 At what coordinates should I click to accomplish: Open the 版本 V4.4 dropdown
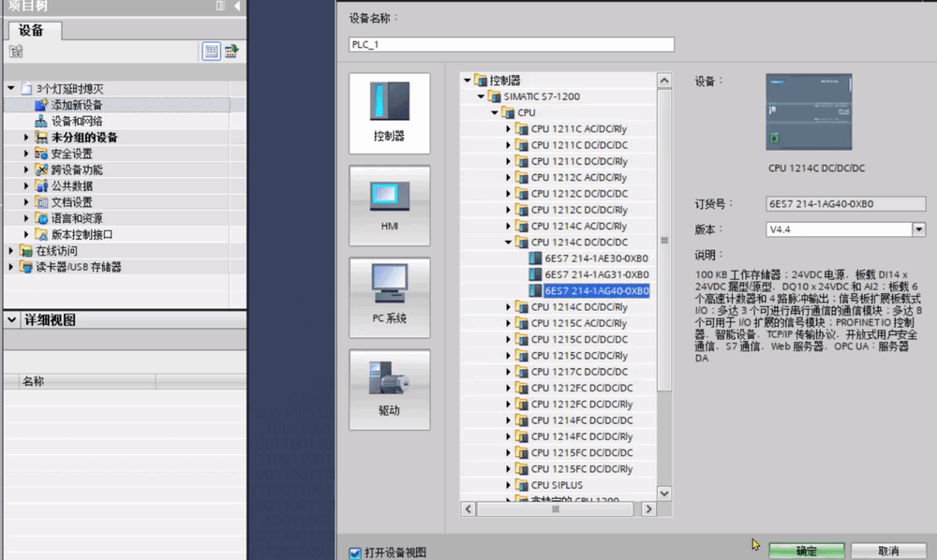[918, 228]
